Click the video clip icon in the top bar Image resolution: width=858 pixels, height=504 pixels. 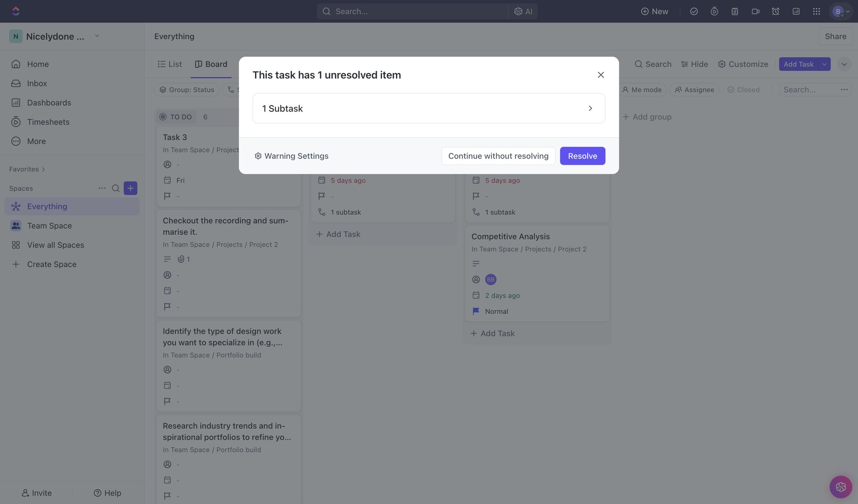755,11
